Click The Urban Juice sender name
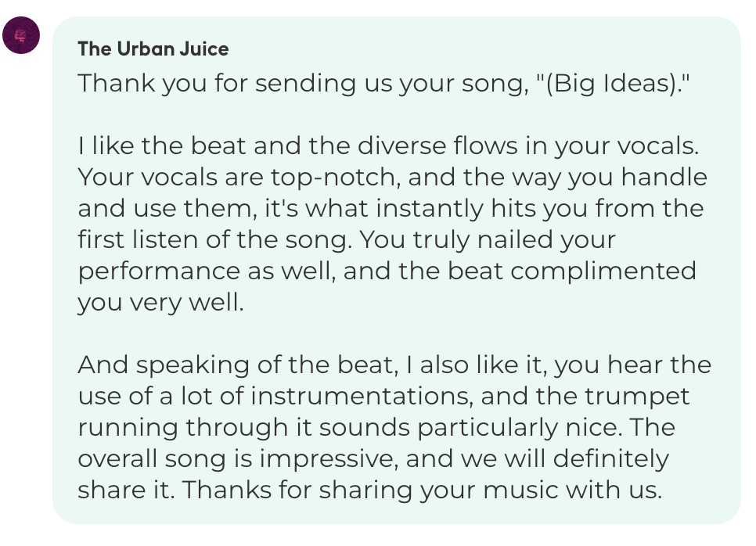This screenshot has width=756, height=546. (153, 48)
